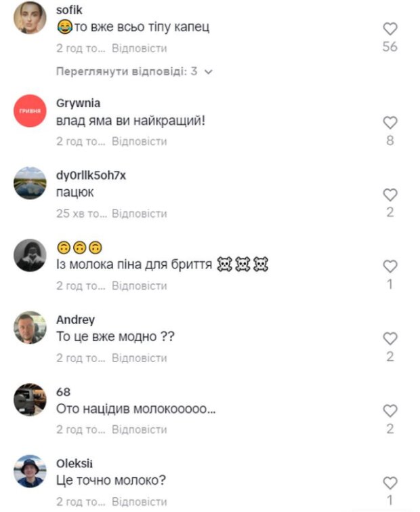This screenshot has width=420, height=512.
Task: Reply to Grywnia's comment
Action: pos(140,141)
